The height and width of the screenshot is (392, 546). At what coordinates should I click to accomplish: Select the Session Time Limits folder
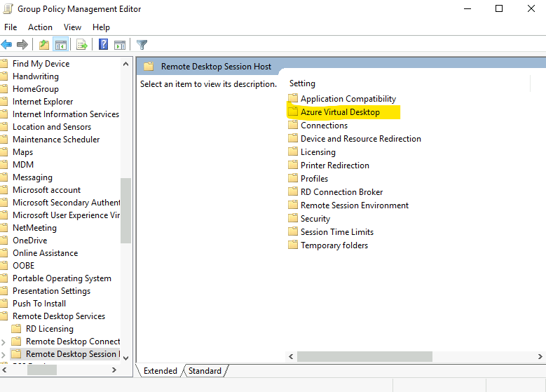pos(336,232)
